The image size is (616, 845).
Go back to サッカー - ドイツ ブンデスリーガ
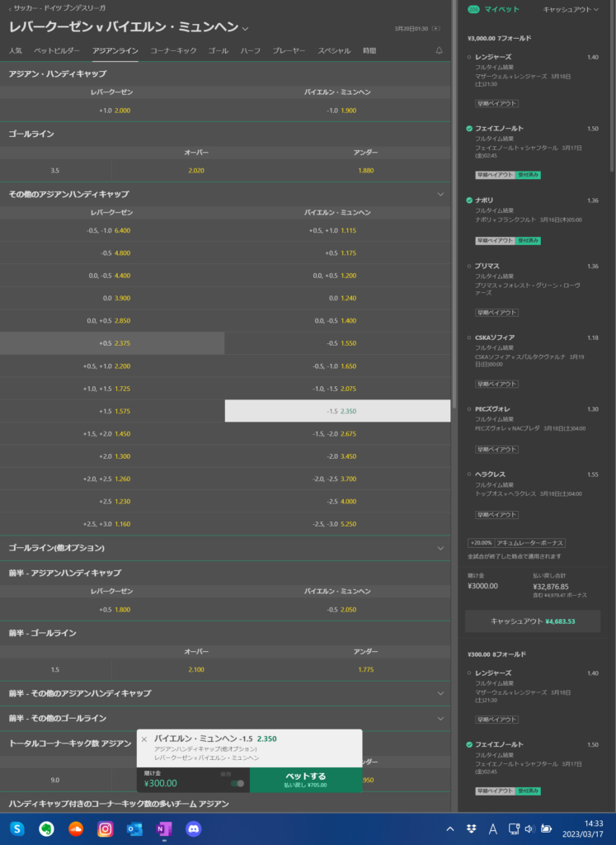57,8
